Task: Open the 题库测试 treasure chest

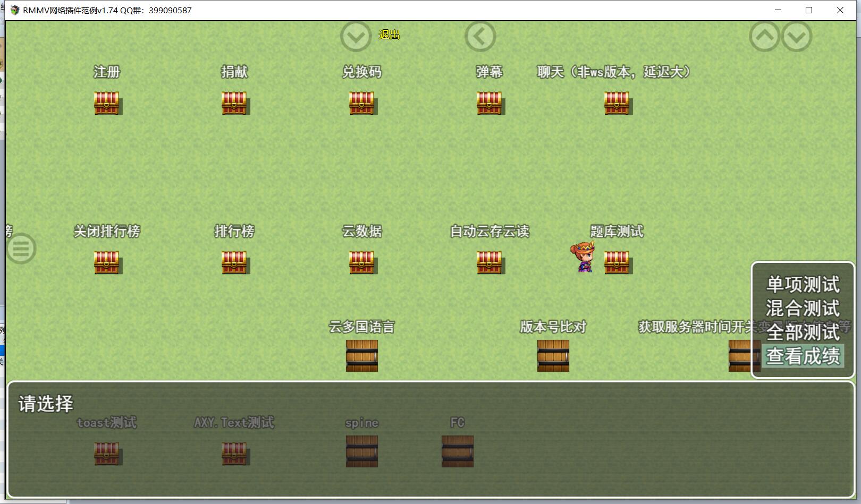Action: (x=617, y=262)
